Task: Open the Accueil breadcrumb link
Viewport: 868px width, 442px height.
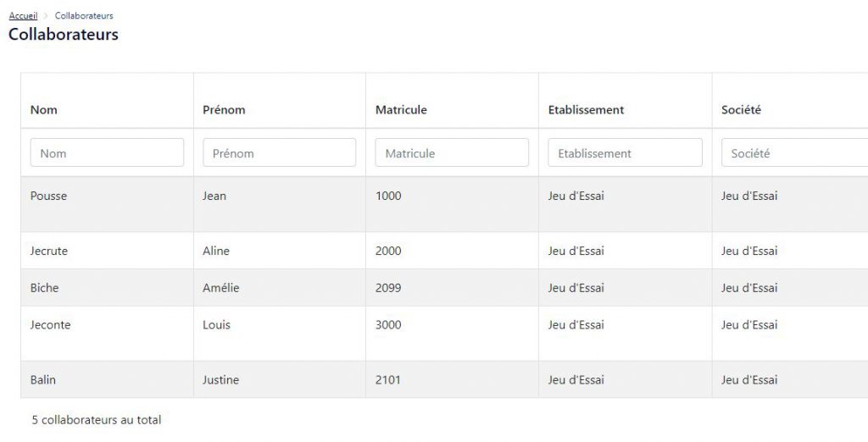Action: tap(23, 15)
